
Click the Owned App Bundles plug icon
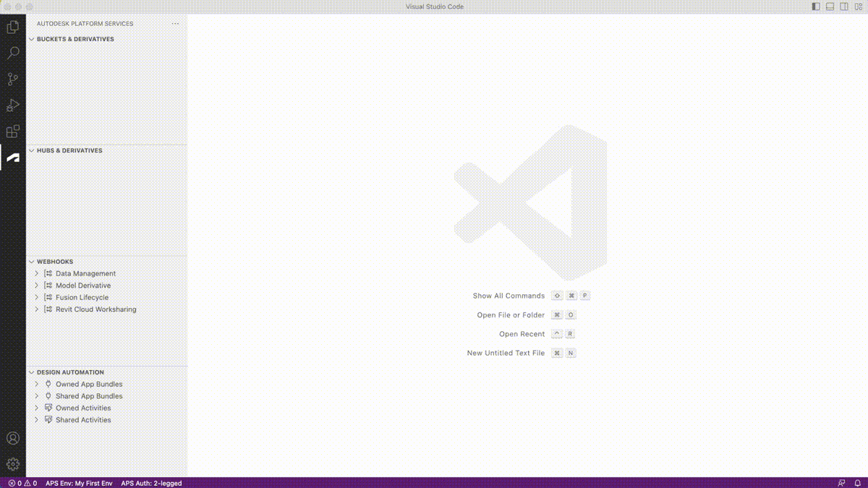[48, 384]
